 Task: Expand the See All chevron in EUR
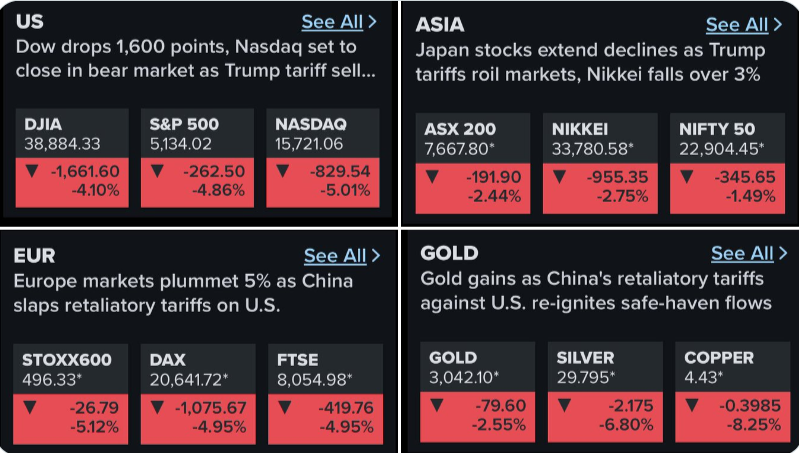tap(376, 256)
